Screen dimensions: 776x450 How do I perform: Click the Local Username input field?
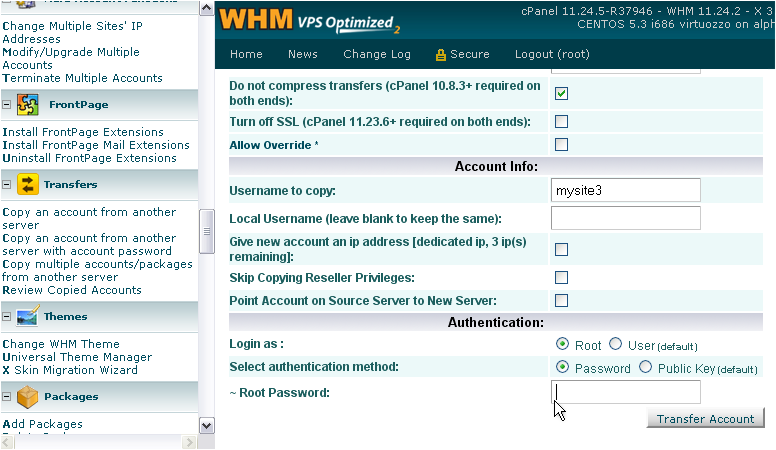point(626,218)
